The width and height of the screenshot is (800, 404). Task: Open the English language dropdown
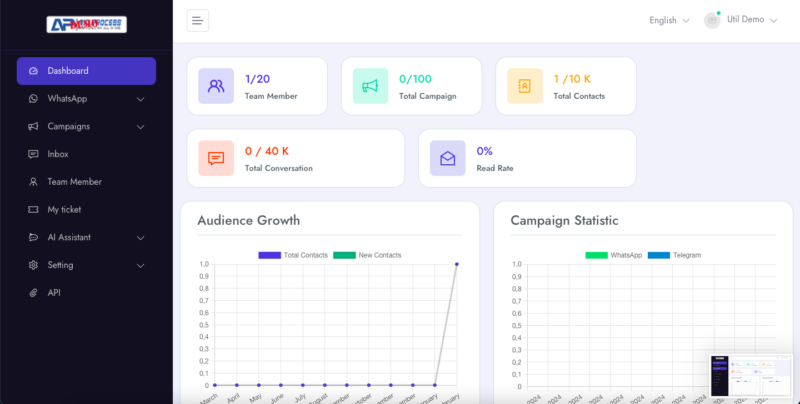668,20
